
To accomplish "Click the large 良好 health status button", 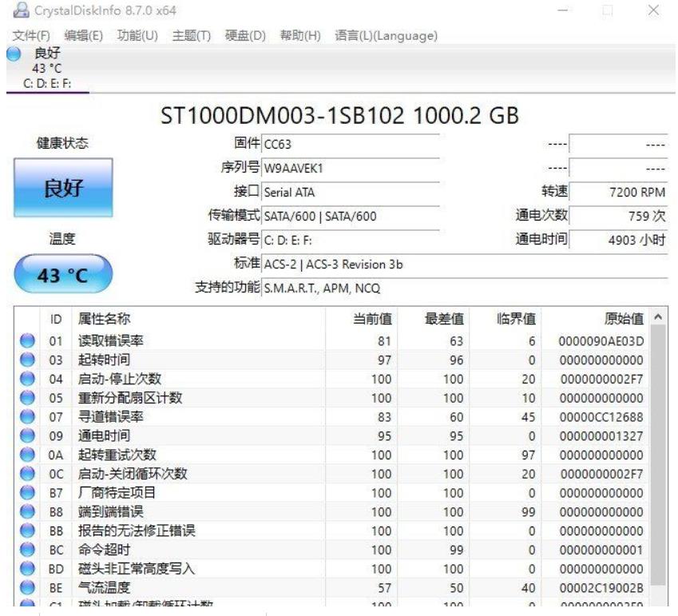I will tap(63, 187).
